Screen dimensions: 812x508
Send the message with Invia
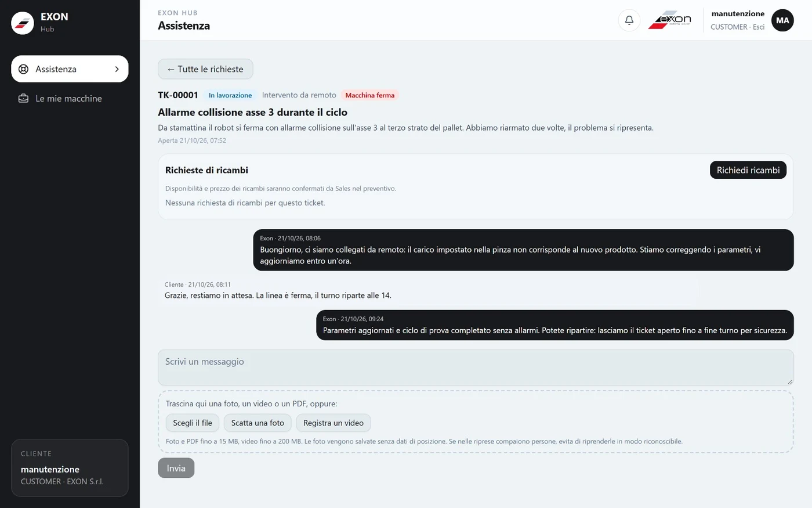[x=176, y=468]
